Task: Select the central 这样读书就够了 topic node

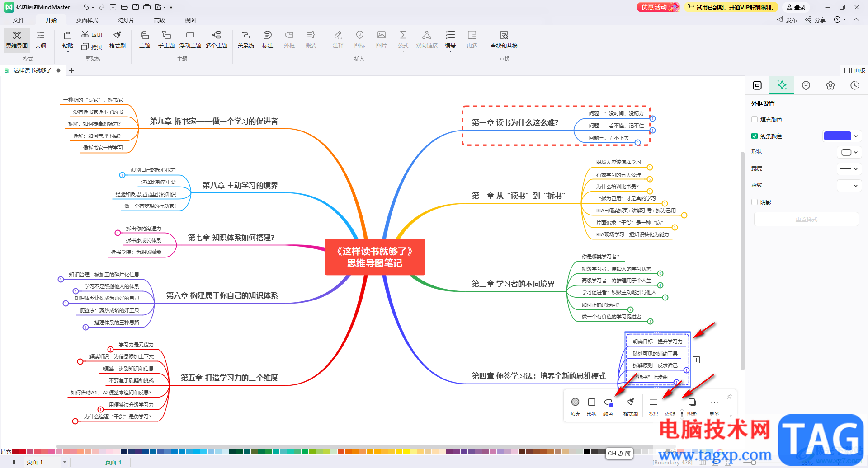Action: tap(375, 257)
